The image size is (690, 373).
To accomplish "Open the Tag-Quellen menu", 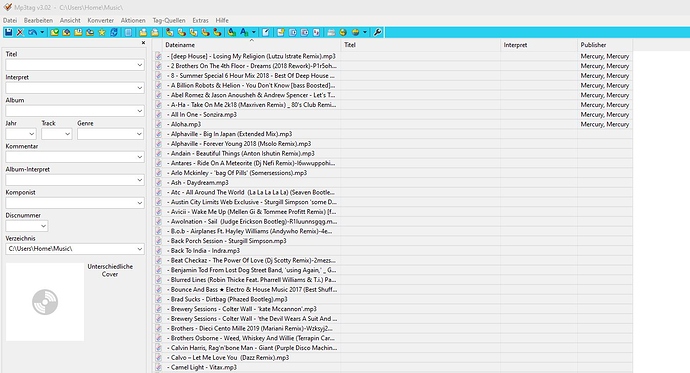I will click(x=169, y=20).
